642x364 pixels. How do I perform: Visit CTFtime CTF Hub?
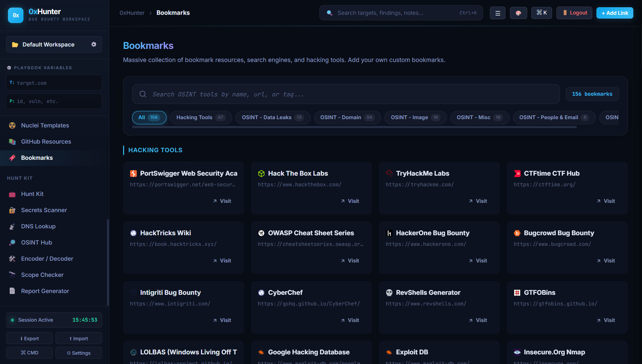[x=606, y=201]
